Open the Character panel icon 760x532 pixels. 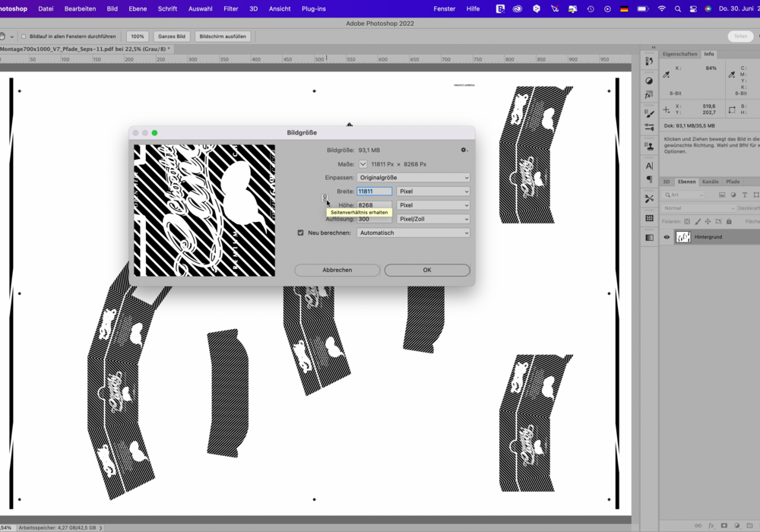pyautogui.click(x=649, y=166)
